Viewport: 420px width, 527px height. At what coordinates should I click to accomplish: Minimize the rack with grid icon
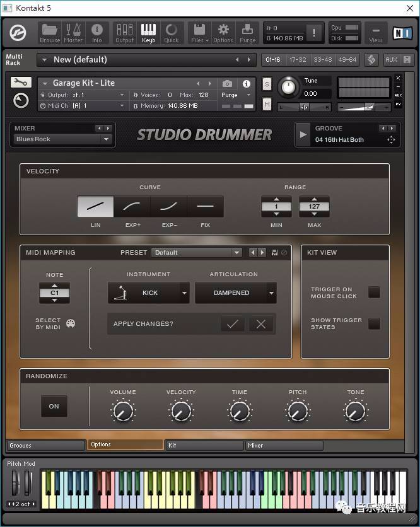pyautogui.click(x=407, y=60)
